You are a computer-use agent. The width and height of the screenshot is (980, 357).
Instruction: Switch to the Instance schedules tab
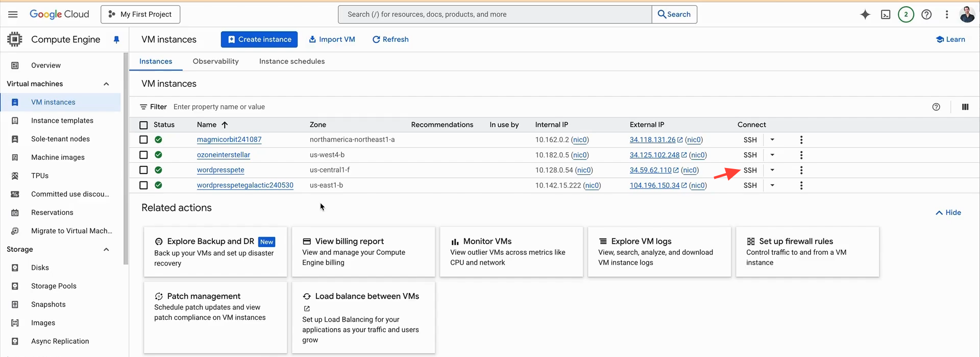(x=292, y=61)
